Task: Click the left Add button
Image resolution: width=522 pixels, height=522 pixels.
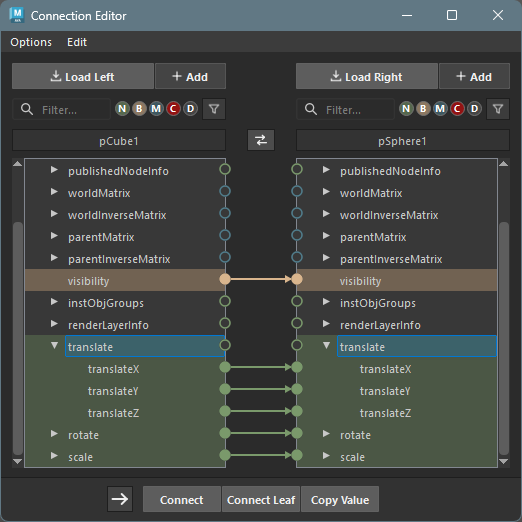Action: [190, 76]
